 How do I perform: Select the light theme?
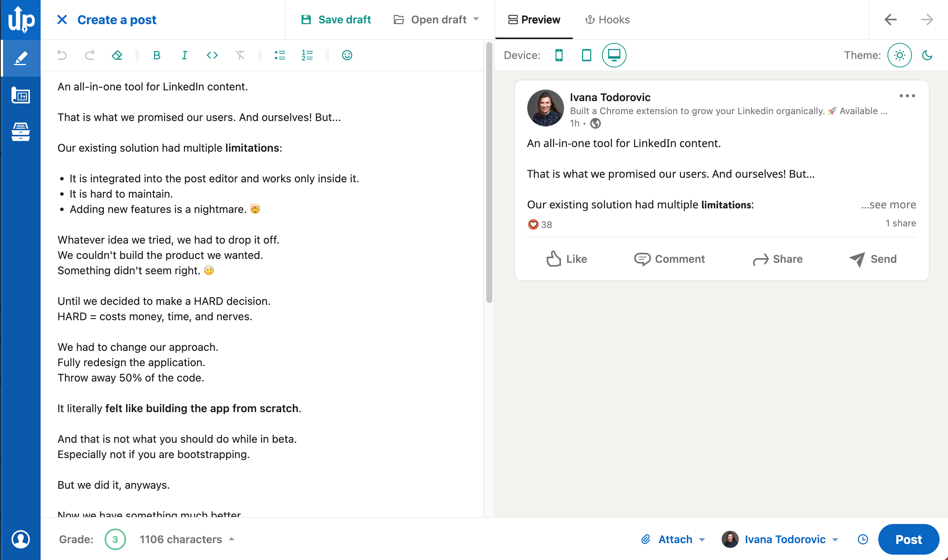tap(900, 55)
